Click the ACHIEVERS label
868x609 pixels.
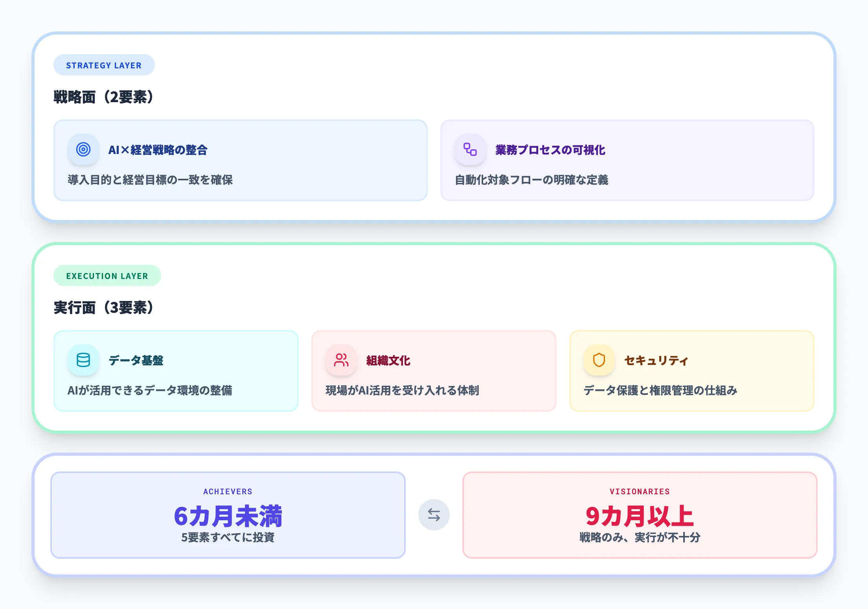(x=228, y=492)
